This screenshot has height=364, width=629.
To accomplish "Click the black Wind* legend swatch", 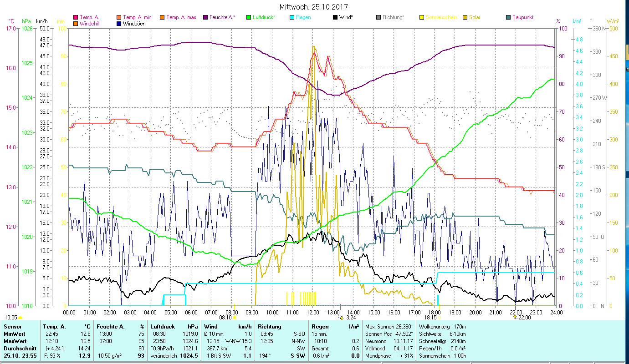I will point(335,17).
